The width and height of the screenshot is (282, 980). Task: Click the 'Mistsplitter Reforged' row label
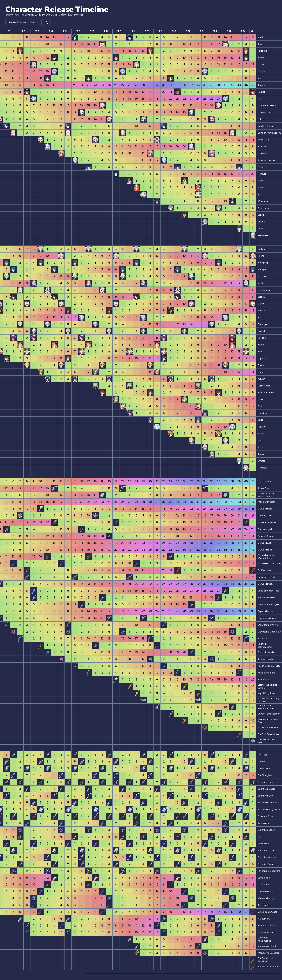(268, 604)
